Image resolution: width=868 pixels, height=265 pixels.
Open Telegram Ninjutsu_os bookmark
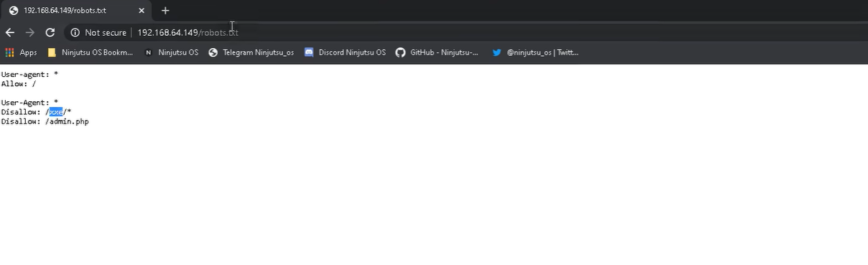pyautogui.click(x=251, y=52)
